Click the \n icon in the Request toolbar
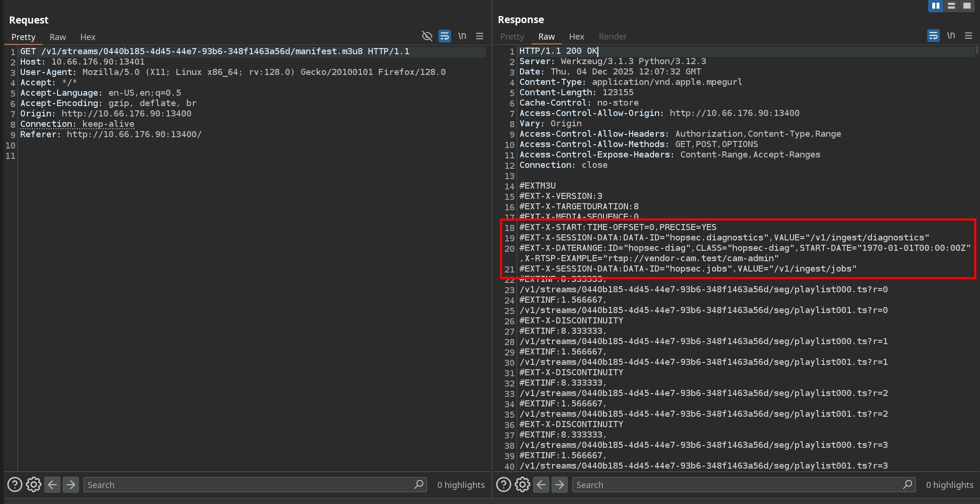Image resolution: width=980 pixels, height=504 pixels. click(462, 36)
